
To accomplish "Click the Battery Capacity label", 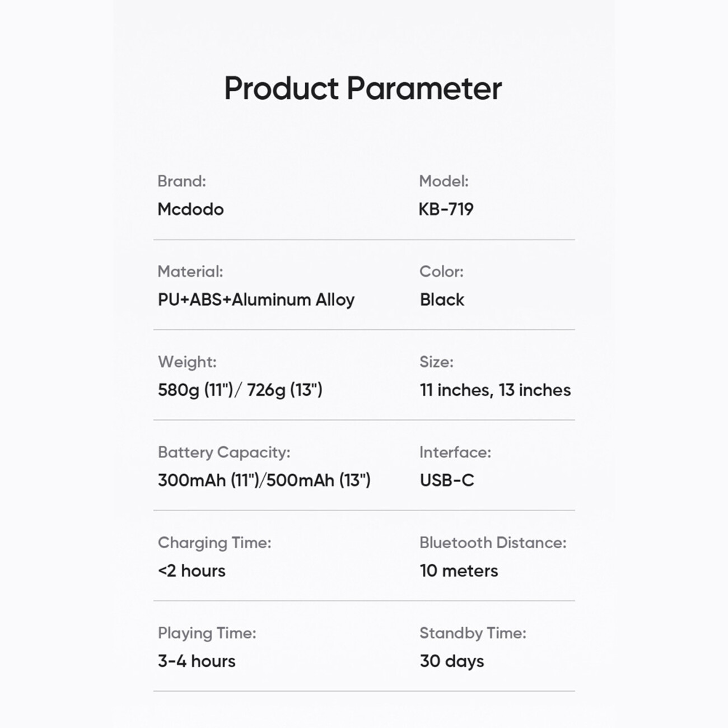I will click(x=224, y=452).
